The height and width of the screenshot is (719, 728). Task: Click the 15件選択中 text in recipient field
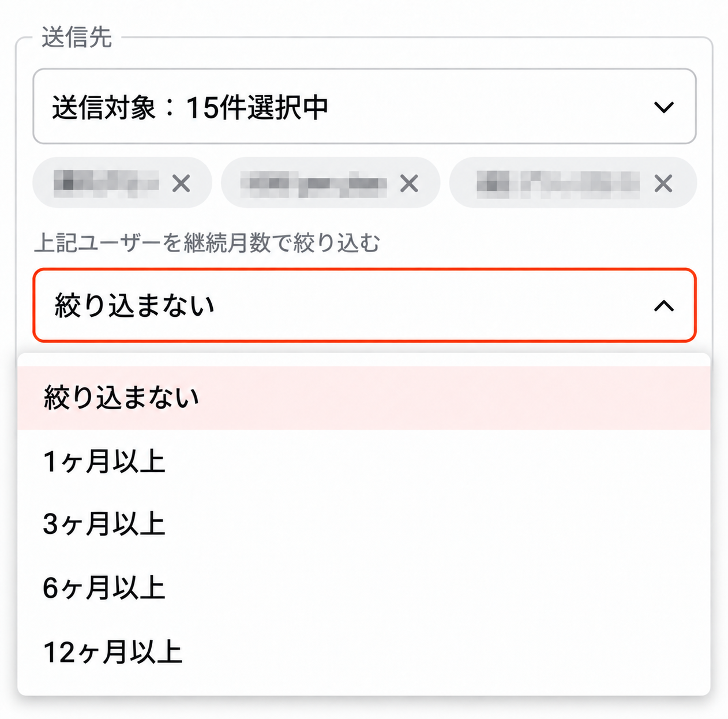pos(257,107)
